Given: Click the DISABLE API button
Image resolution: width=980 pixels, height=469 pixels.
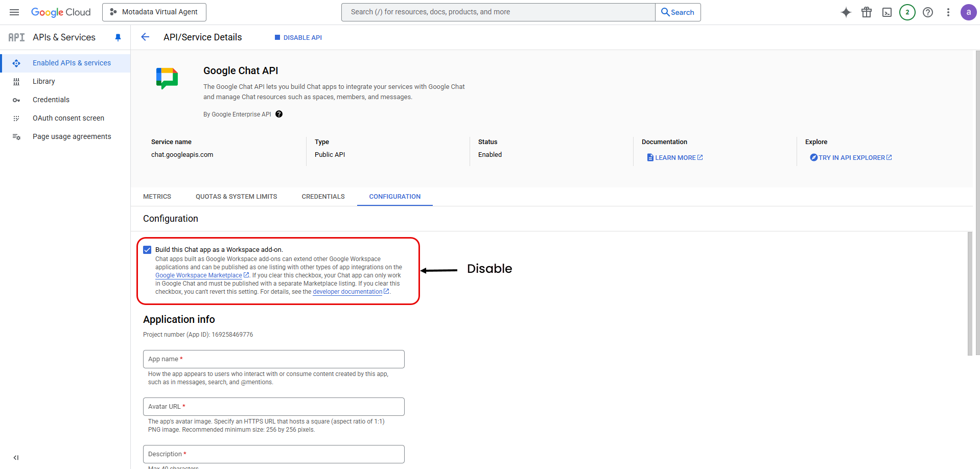Looking at the screenshot, I should click(x=298, y=37).
